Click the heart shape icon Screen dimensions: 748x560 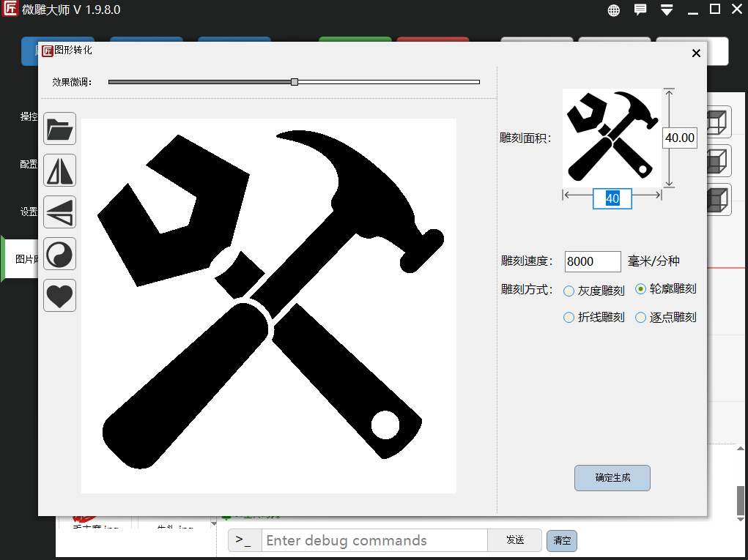59,296
